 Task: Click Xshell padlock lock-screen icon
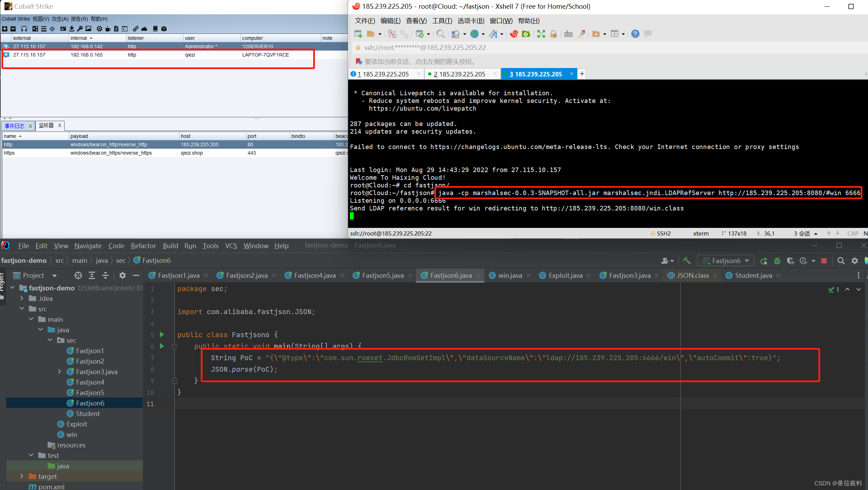pos(553,34)
